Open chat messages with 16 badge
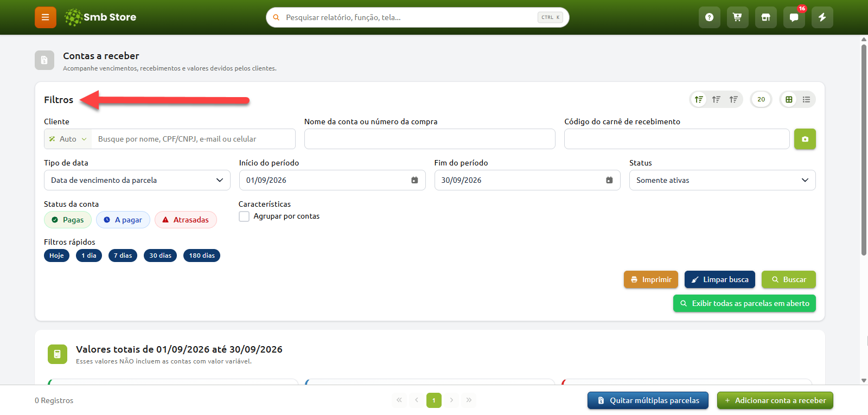The image size is (868, 415). tap(794, 17)
